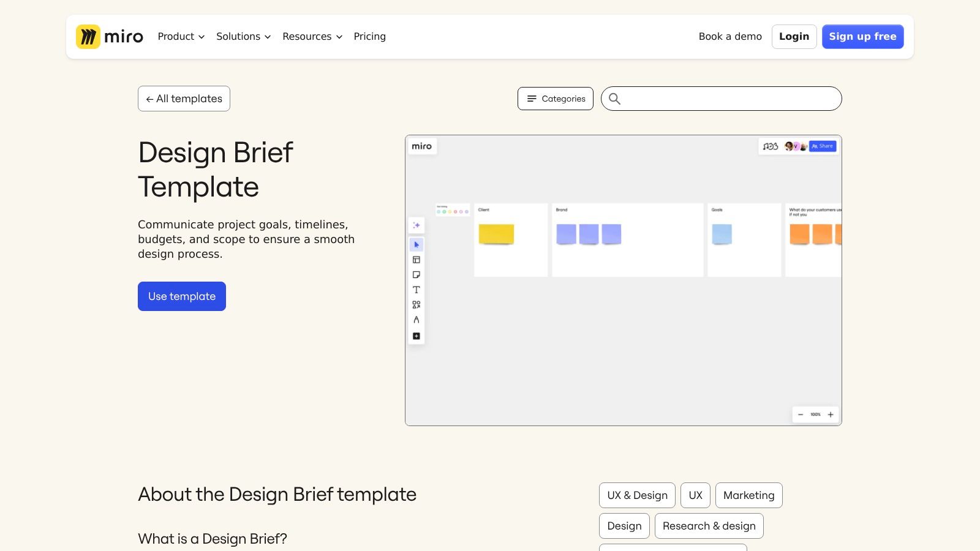Select the templates frame tool in preview
980x551 pixels.
coord(417,260)
